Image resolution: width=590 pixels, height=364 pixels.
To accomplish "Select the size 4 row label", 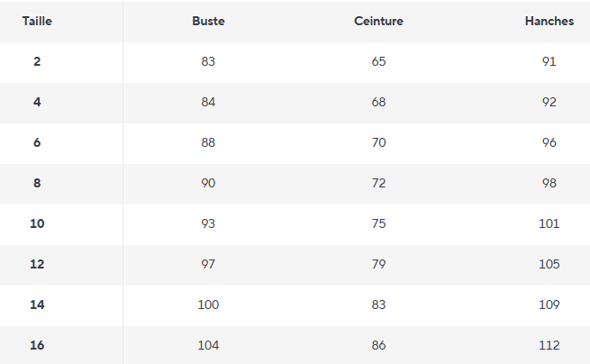I will [x=37, y=102].
